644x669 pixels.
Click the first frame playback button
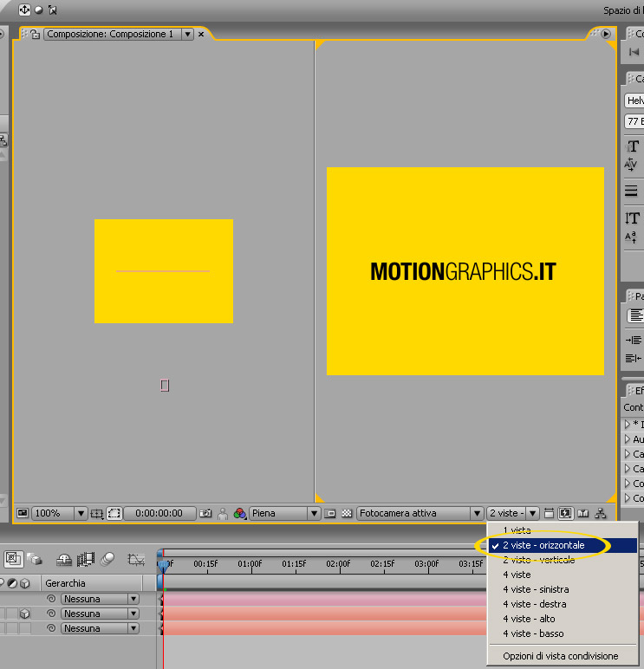pos(634,52)
